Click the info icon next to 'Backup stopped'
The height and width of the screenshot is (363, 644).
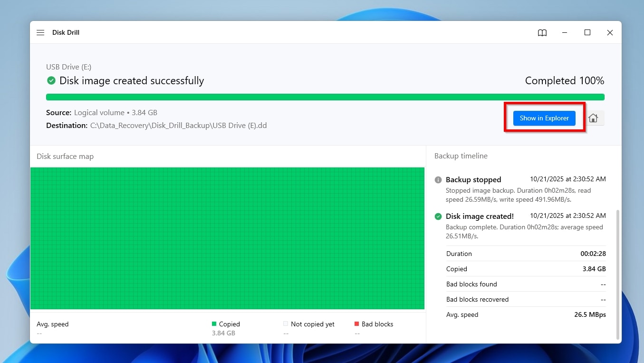(x=438, y=180)
